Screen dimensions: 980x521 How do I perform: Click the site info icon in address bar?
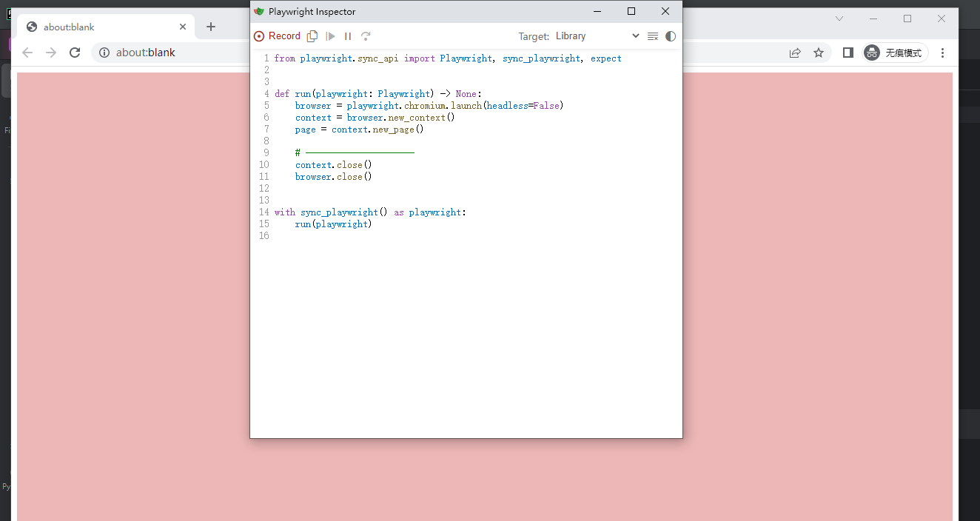click(x=104, y=53)
